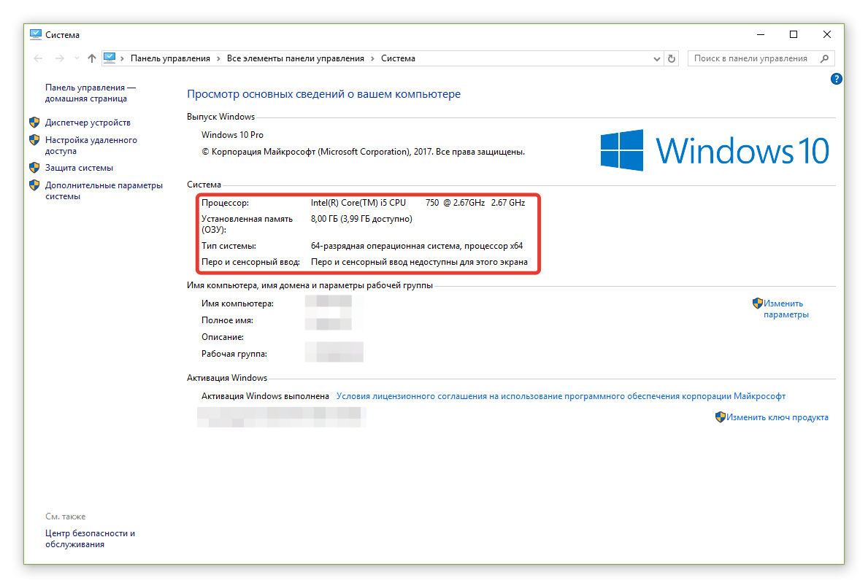Click the 'Windows 10 Pro' edition text

(x=232, y=135)
